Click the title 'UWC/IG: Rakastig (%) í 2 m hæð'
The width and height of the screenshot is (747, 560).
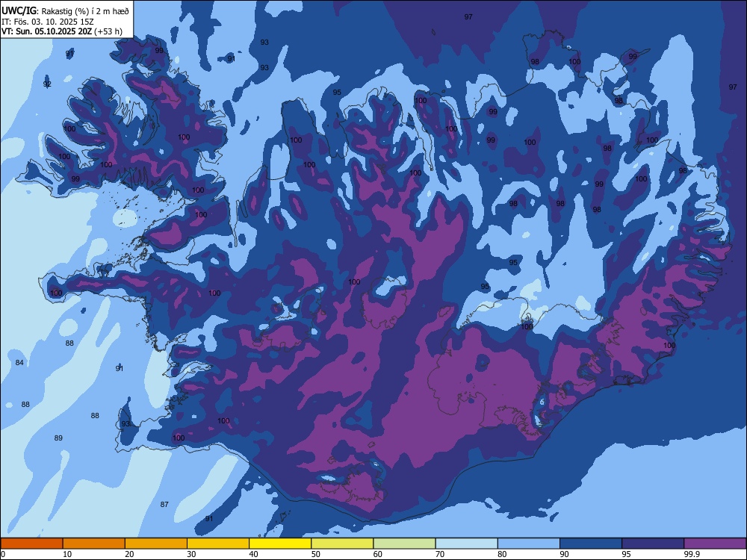pos(65,10)
